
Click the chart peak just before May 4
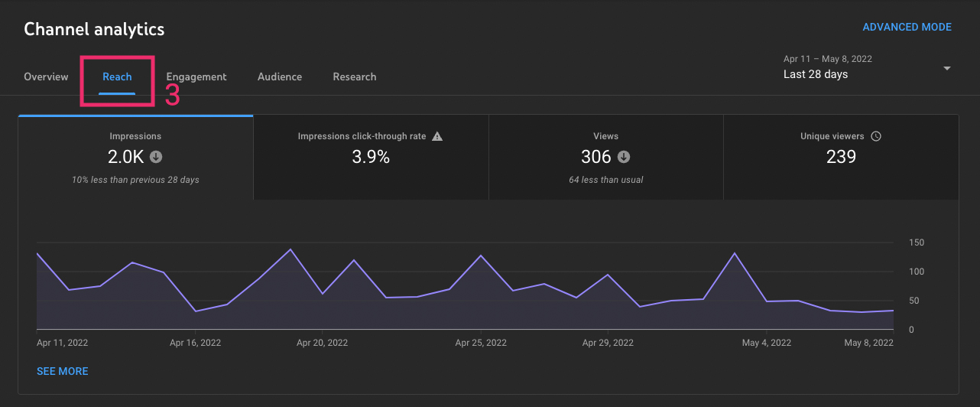(x=735, y=253)
